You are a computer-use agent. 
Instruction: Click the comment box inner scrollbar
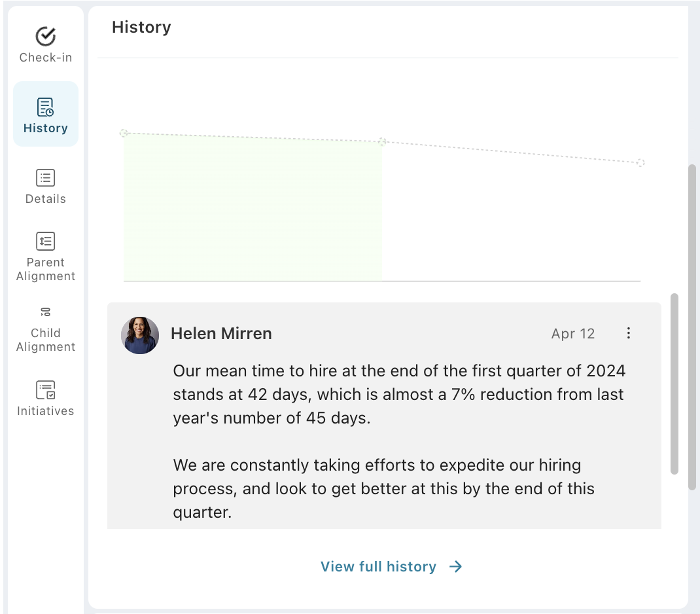click(x=674, y=383)
